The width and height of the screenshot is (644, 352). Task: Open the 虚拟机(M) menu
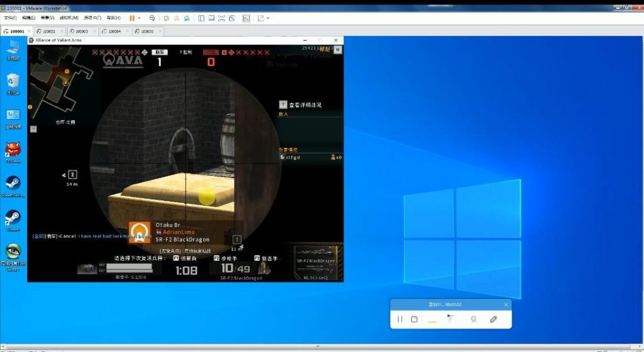(x=69, y=18)
